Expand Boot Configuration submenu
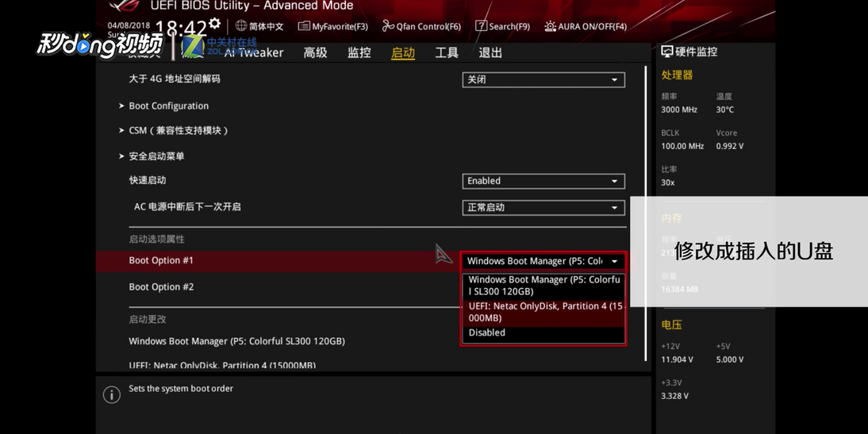Image resolution: width=868 pixels, height=434 pixels. [x=169, y=106]
